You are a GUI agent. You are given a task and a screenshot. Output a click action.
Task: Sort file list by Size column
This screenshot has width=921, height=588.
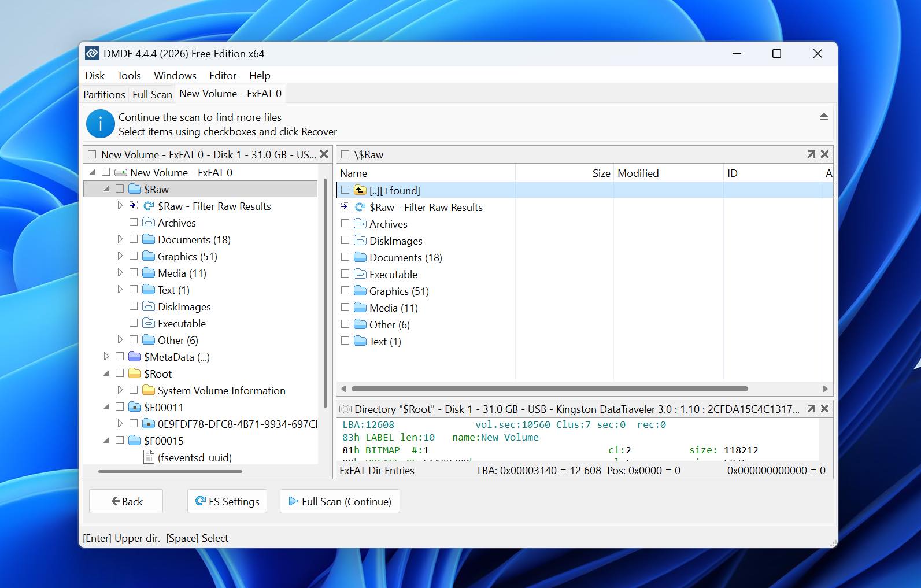point(564,173)
